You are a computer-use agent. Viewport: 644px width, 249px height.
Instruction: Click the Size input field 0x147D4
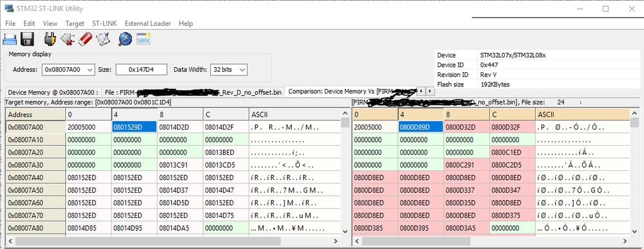pos(141,70)
